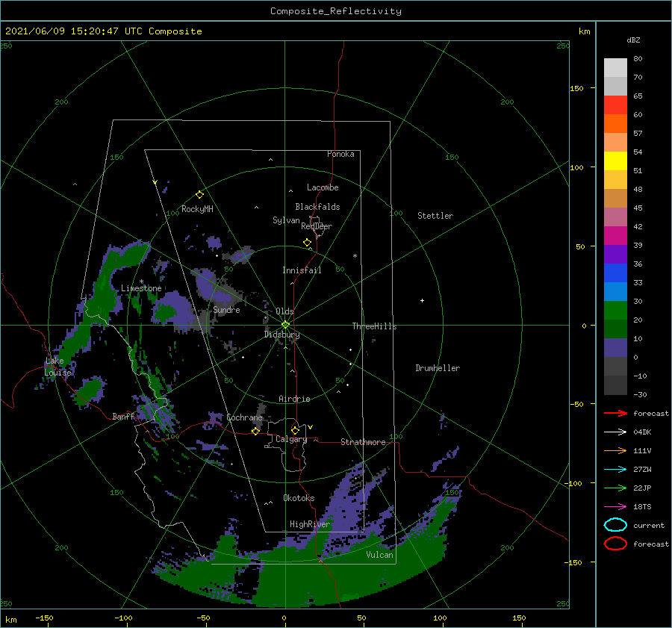Click the Calgary city label
The width and height of the screenshot is (672, 628).
[x=291, y=439]
